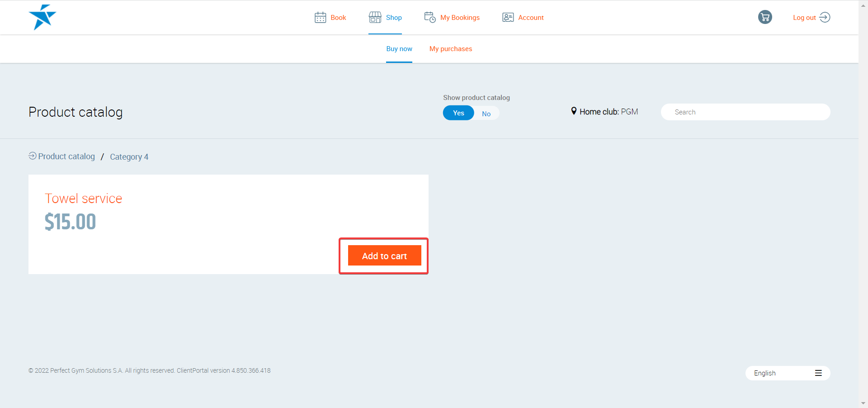Set Show product catalog to Yes
This screenshot has width=868, height=408.
(458, 113)
